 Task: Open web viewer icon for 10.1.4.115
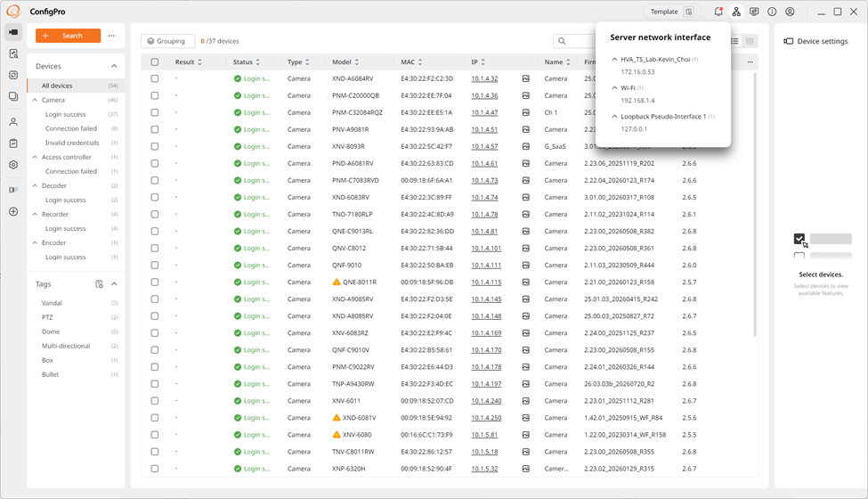click(526, 282)
